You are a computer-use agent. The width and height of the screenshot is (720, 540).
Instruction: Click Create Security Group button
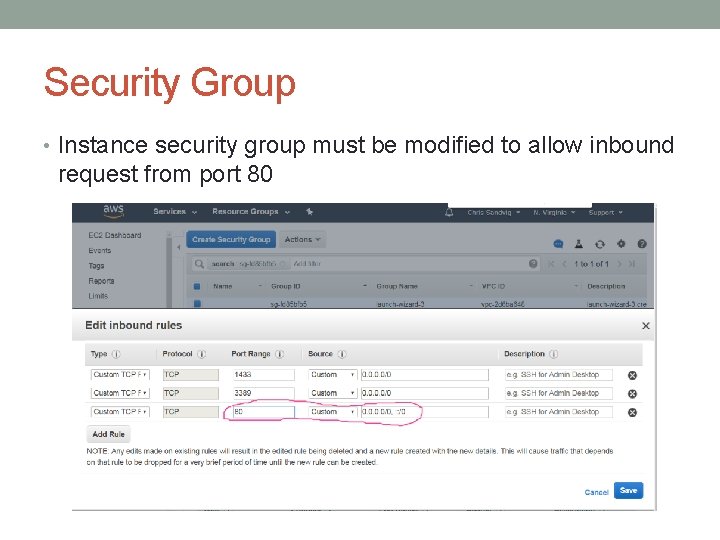coord(231,240)
